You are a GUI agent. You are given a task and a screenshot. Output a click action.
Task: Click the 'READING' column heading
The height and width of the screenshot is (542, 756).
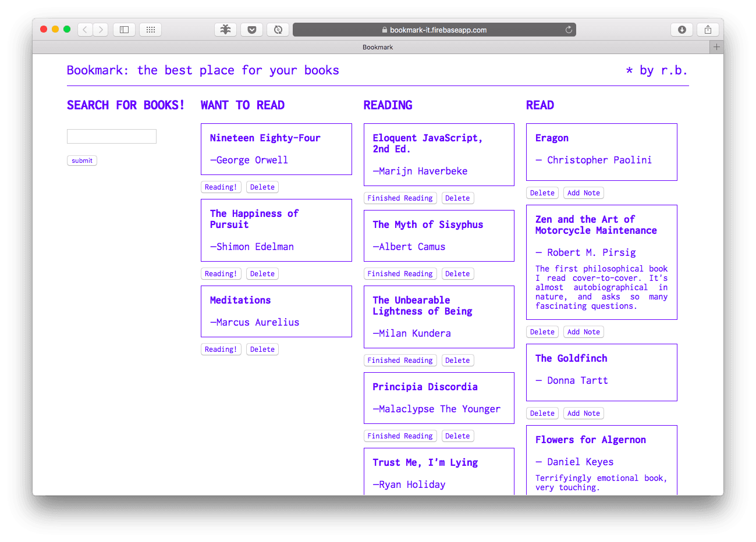pyautogui.click(x=388, y=105)
